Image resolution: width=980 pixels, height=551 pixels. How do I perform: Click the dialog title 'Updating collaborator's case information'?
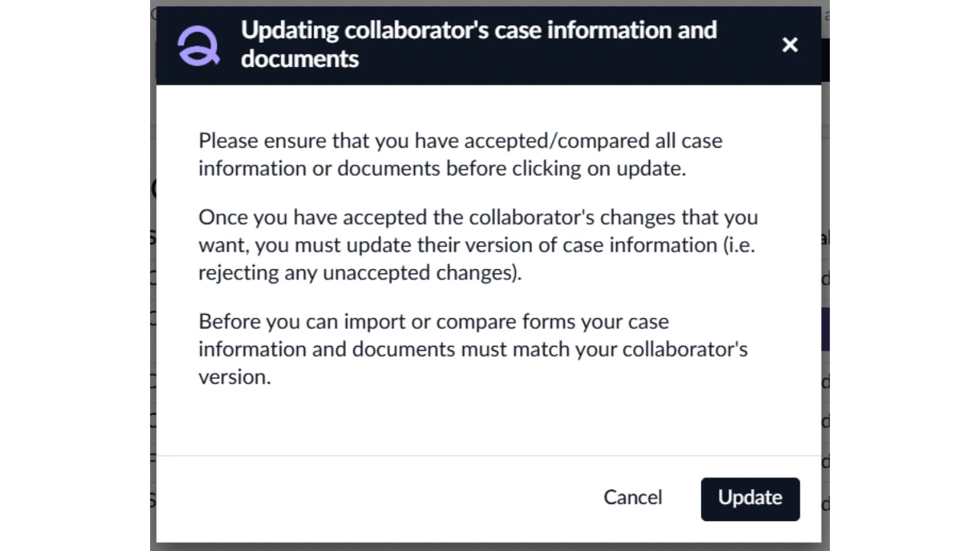pyautogui.click(x=478, y=31)
